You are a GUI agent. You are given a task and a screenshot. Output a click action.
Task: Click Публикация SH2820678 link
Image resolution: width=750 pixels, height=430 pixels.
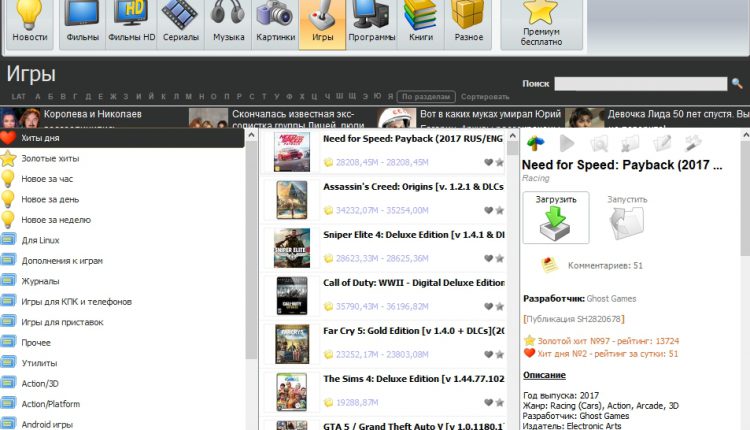[x=574, y=319]
